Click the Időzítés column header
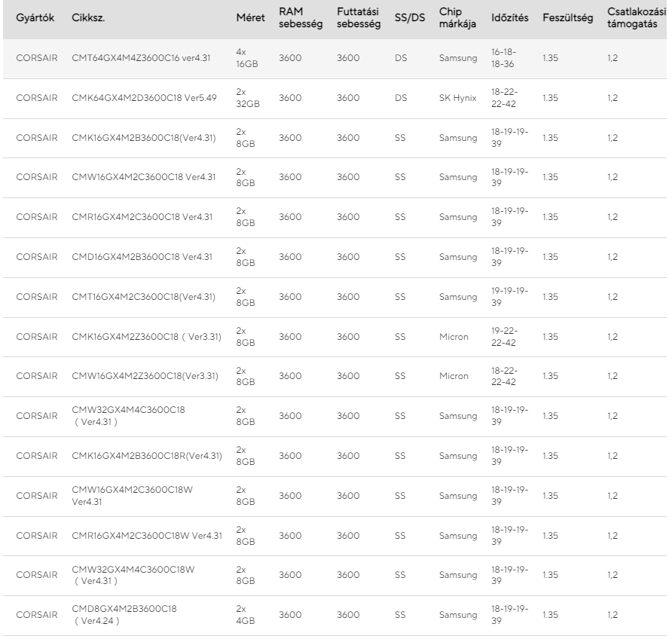 click(x=509, y=18)
